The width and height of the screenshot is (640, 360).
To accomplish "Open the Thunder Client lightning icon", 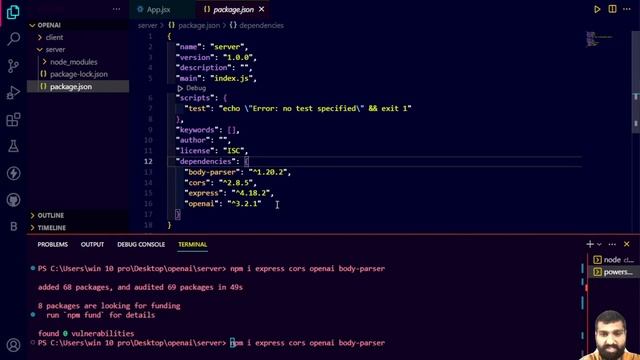I will pos(13,173).
